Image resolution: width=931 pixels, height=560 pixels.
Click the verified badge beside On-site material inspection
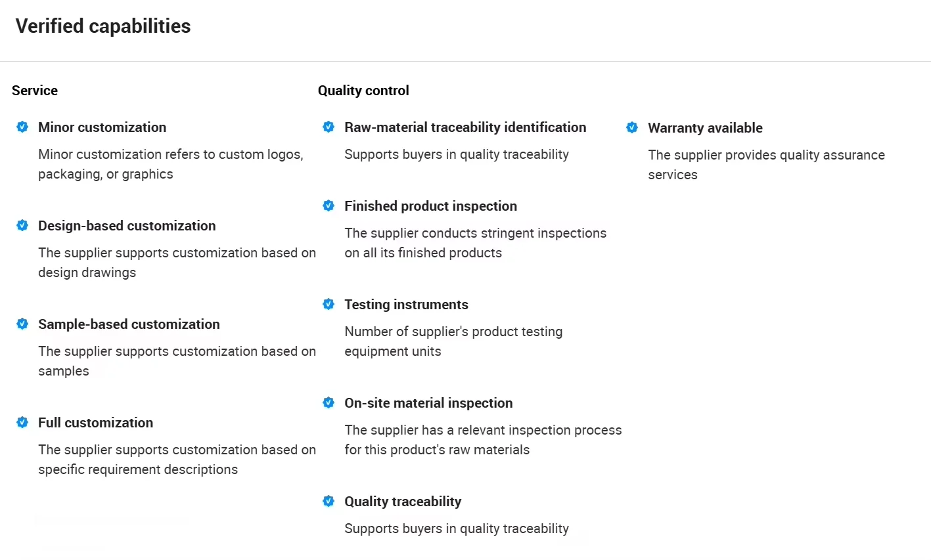(x=329, y=402)
